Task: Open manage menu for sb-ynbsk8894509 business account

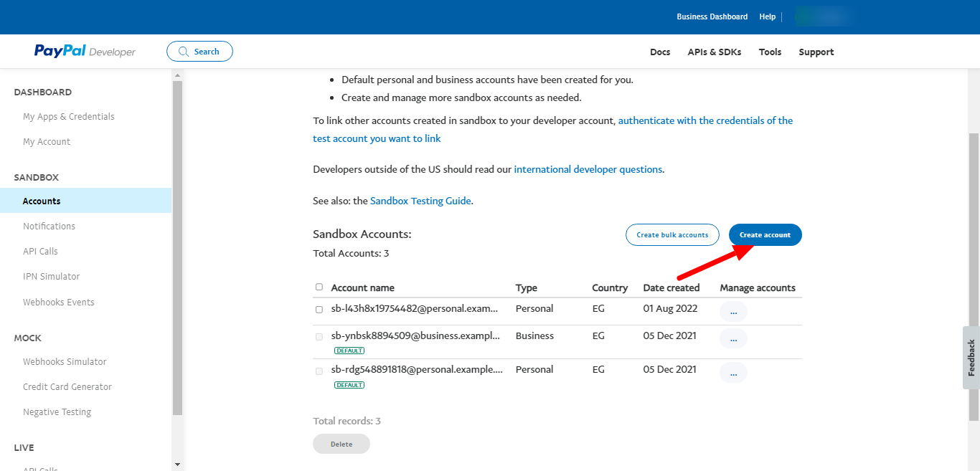Action: (x=733, y=338)
